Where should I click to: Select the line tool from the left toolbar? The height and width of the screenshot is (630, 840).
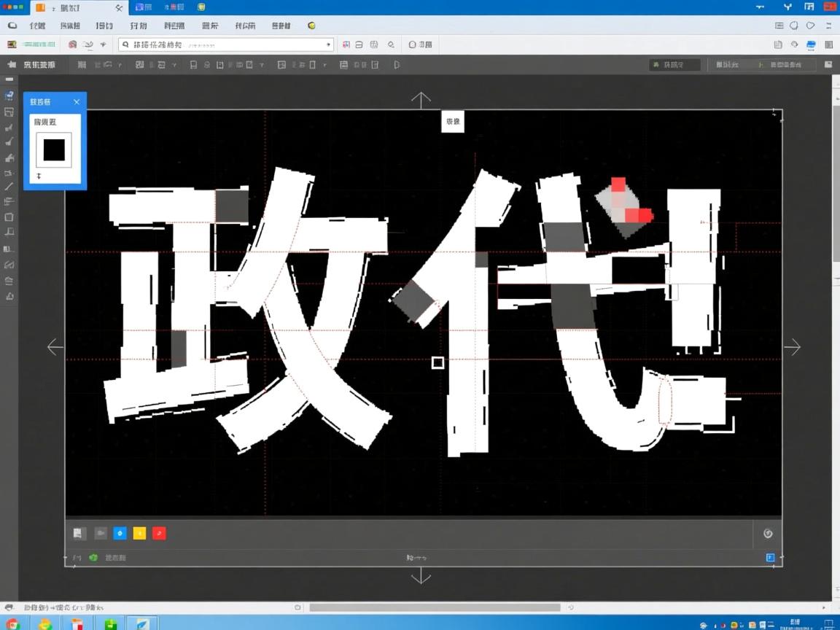click(9, 186)
